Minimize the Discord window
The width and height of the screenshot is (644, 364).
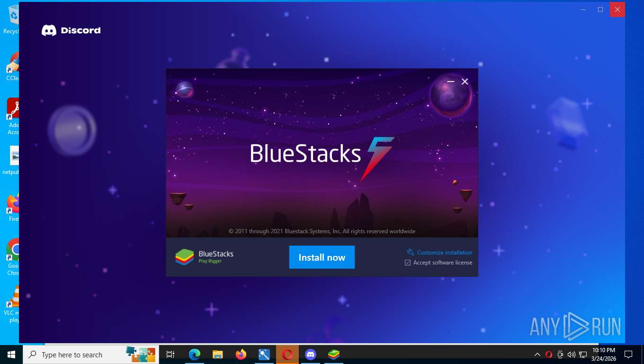[583, 9]
